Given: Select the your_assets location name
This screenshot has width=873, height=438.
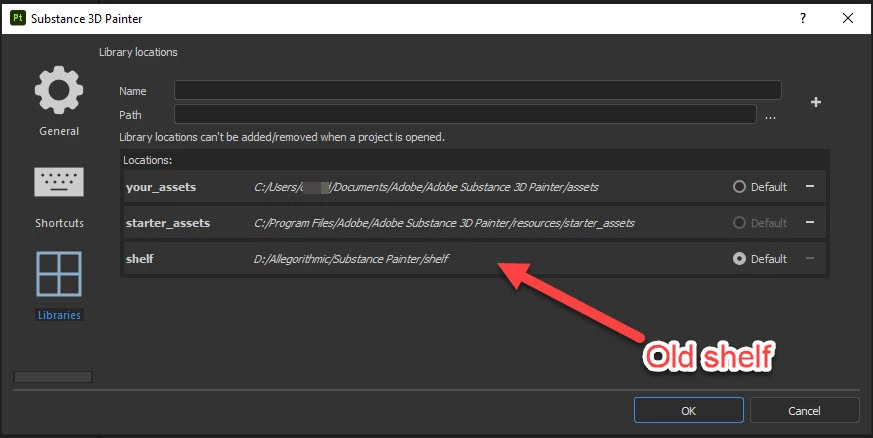Looking at the screenshot, I should click(161, 187).
